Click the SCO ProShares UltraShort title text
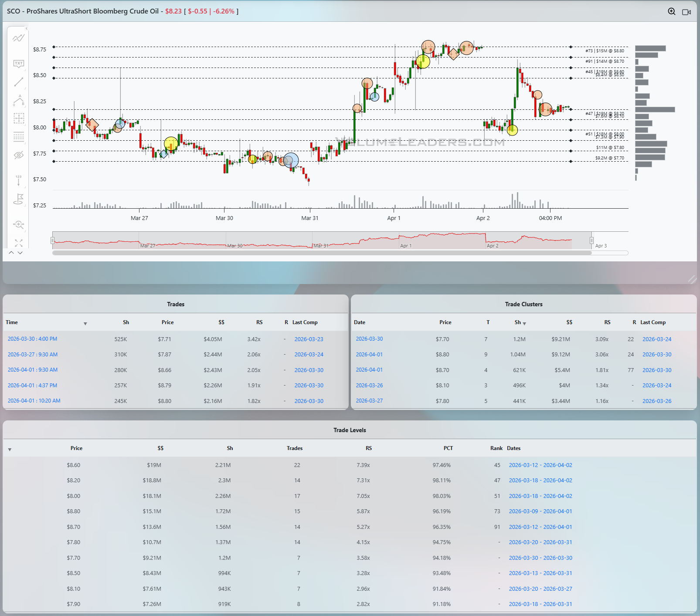This screenshot has height=616, width=700. 83,11
